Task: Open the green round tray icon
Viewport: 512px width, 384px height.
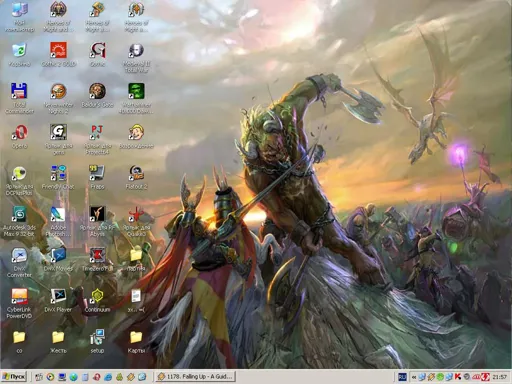Action: tap(440, 377)
